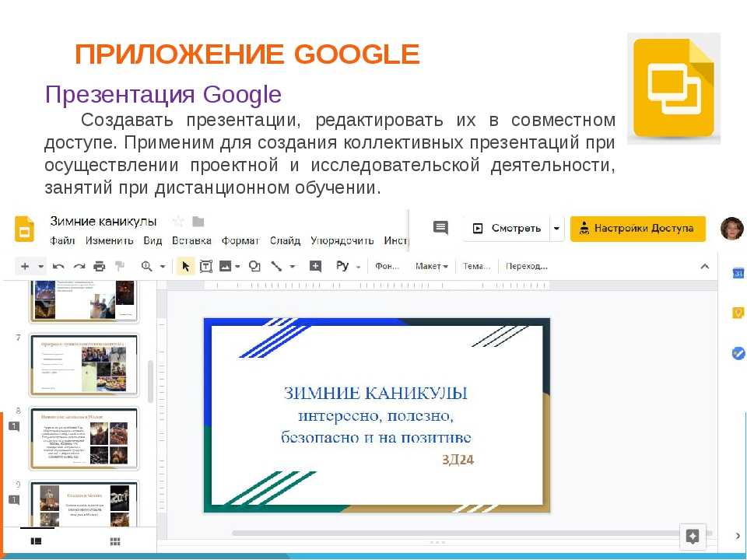The image size is (747, 560).
Task: Select the shape tool
Action: pos(255,266)
